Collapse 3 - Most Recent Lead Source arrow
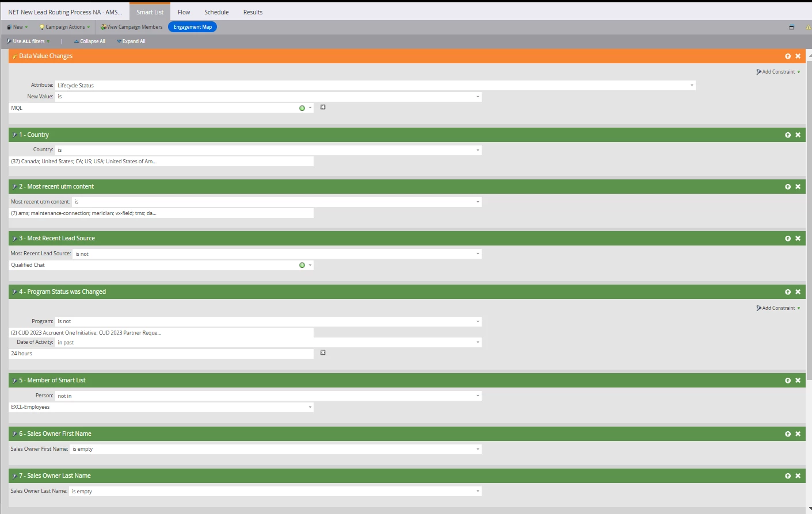 click(x=14, y=239)
